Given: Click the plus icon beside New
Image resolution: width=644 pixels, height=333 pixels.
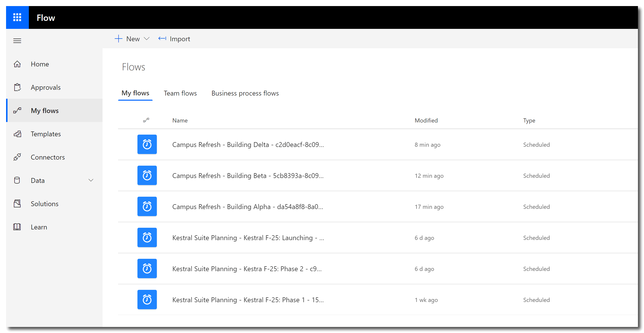Looking at the screenshot, I should (118, 39).
